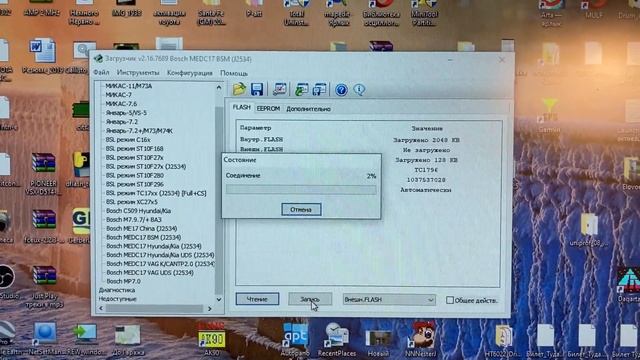The height and width of the screenshot is (360, 640).
Task: Select Bosch ME17 China (J2534) entry
Action: [x=142, y=229]
